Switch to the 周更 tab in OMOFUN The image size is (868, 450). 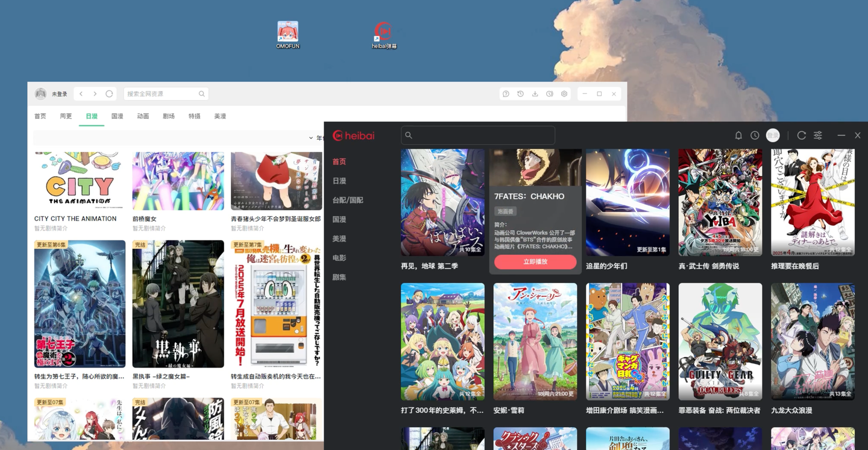66,116
